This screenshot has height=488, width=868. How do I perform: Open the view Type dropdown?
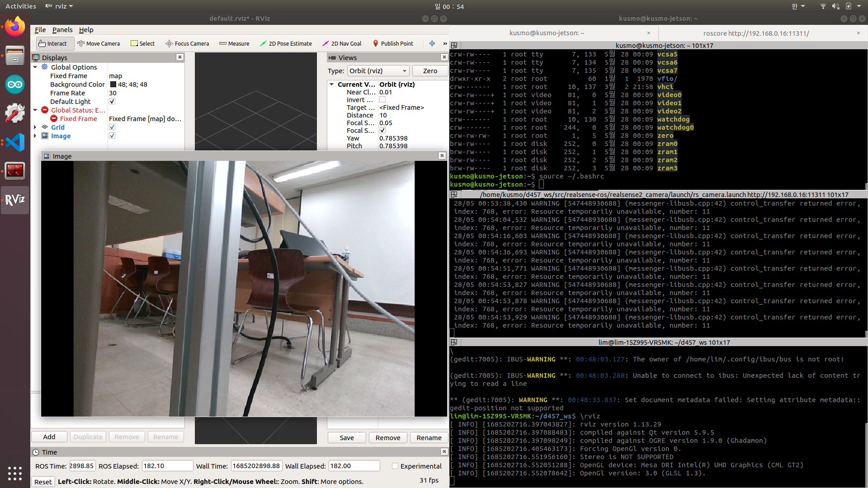[378, 71]
